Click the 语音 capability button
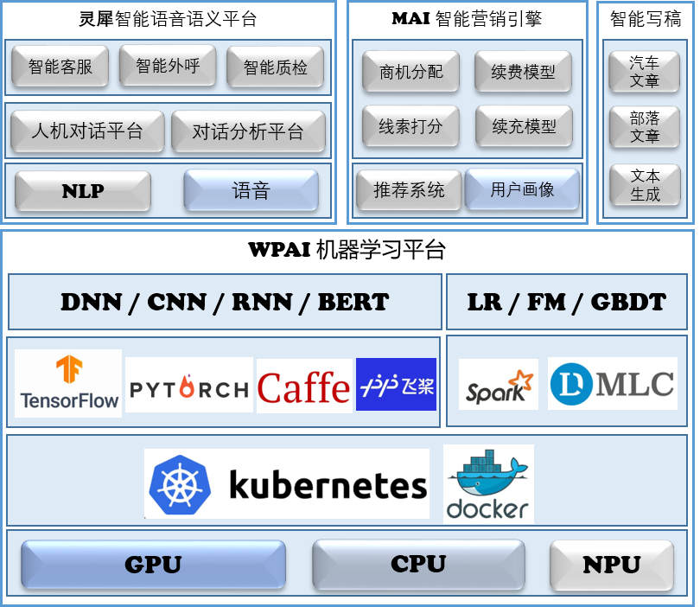The width and height of the screenshot is (700, 607). (x=251, y=191)
